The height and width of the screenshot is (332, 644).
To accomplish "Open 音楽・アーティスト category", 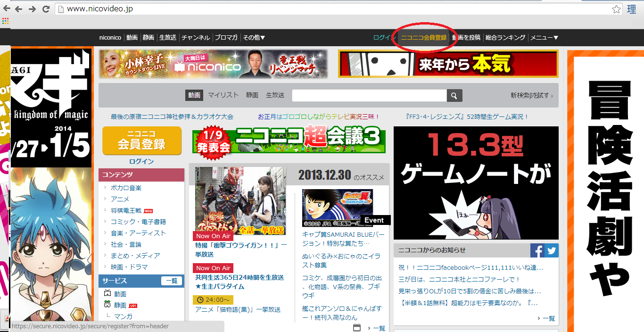I will [x=138, y=233].
